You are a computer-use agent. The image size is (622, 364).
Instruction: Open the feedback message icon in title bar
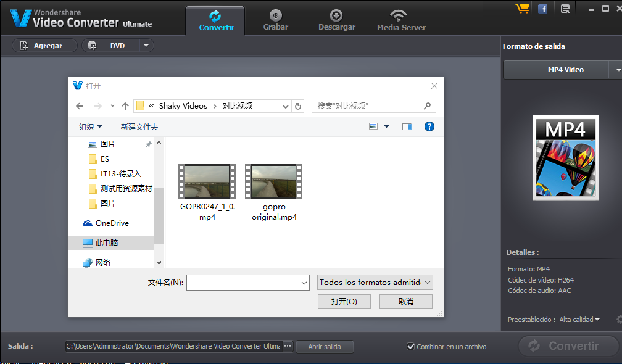(x=565, y=9)
